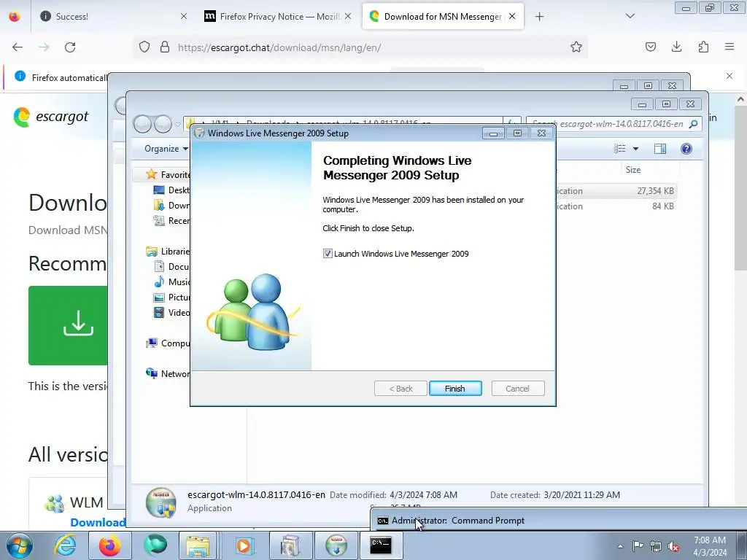This screenshot has height=560, width=747.
Task: Switch to the Success! tab
Action: pos(112,16)
